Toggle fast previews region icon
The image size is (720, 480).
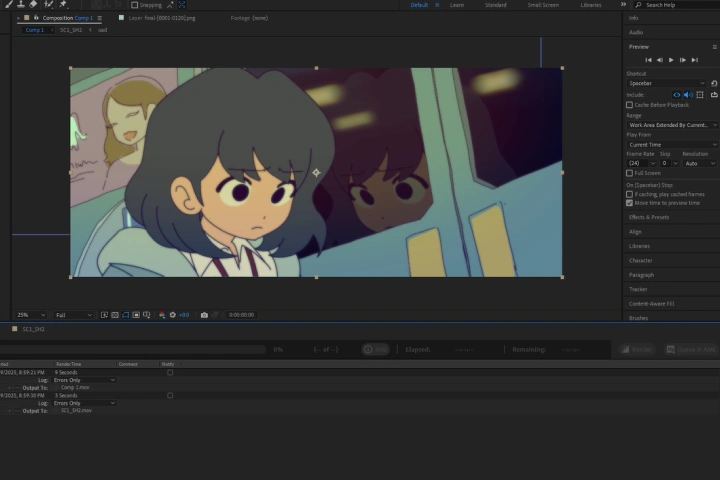[x=104, y=315]
